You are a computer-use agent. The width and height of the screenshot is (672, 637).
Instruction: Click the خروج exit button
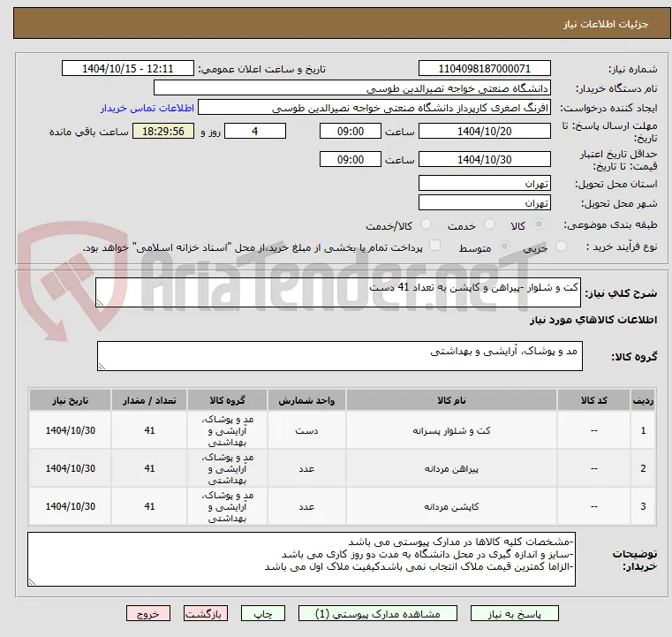147,613
